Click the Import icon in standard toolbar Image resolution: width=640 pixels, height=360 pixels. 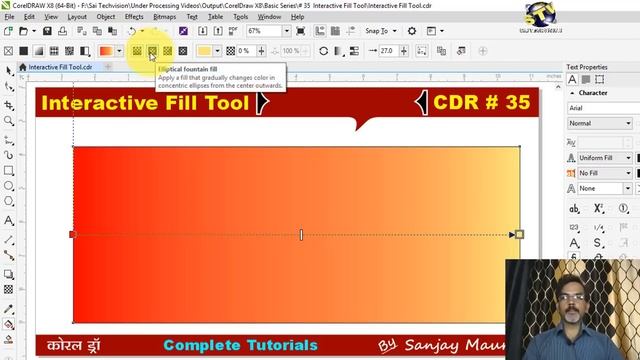(202, 31)
